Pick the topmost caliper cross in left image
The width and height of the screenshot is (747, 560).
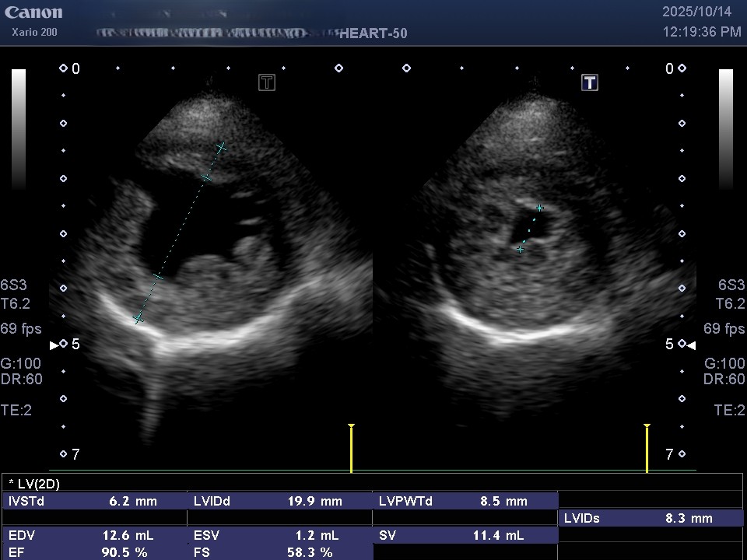point(221,146)
